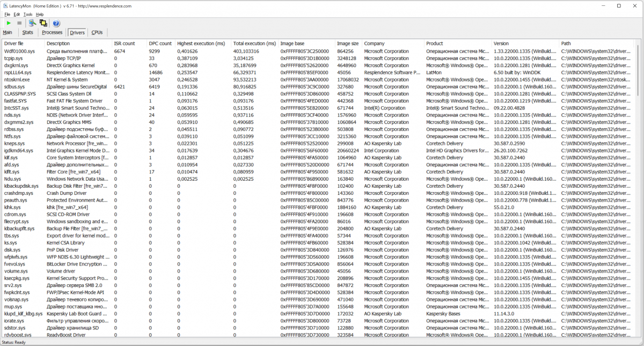
Task: Click Intel(R) Corporation company cell
Action: point(385,108)
